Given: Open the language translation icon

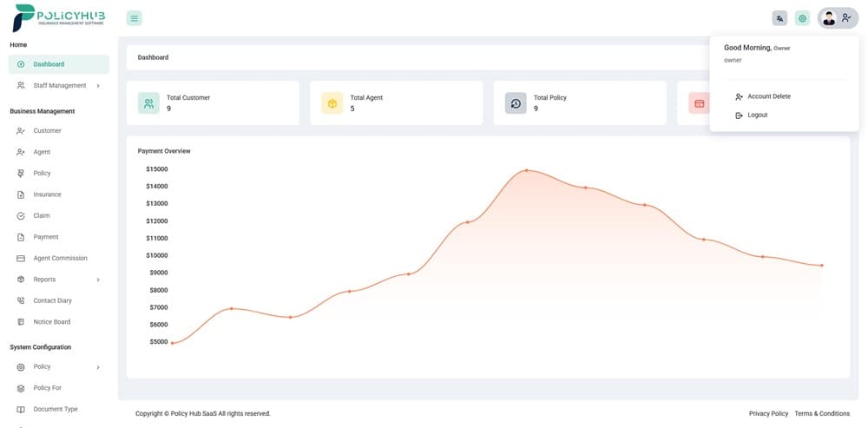Looking at the screenshot, I should (779, 18).
